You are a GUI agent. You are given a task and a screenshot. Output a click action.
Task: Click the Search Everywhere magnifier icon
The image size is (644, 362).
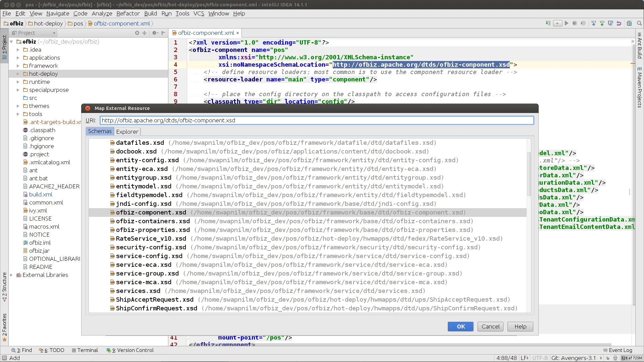pyautogui.click(x=639, y=23)
